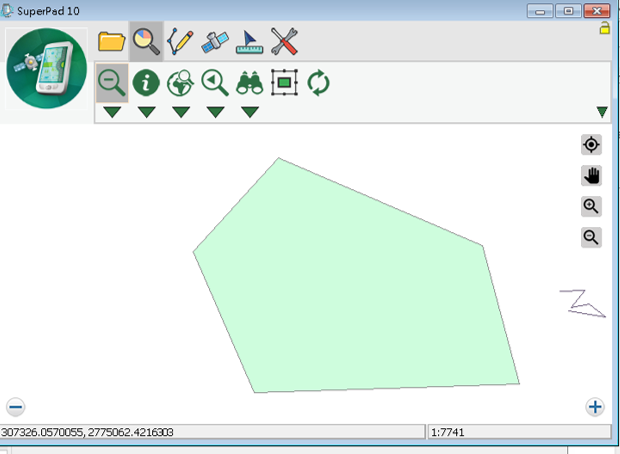Viewport: 620px width, 454px height.
Task: Activate the green identify info tool
Action: pos(146,83)
